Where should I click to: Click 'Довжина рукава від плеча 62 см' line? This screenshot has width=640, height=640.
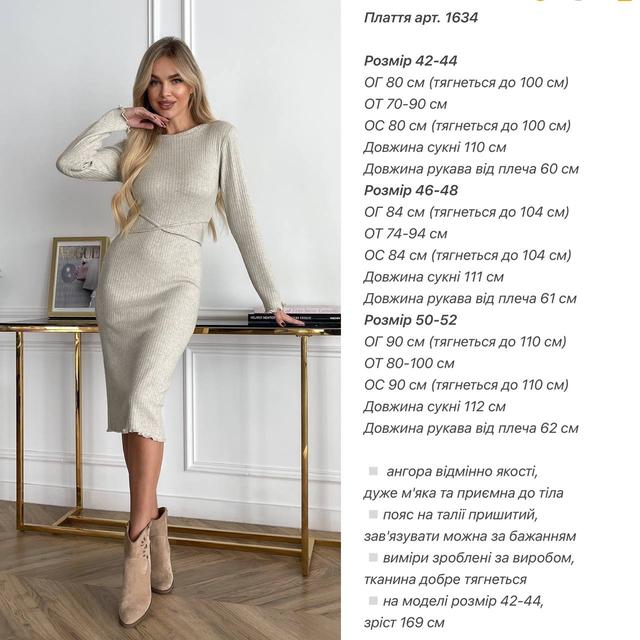pyautogui.click(x=471, y=428)
